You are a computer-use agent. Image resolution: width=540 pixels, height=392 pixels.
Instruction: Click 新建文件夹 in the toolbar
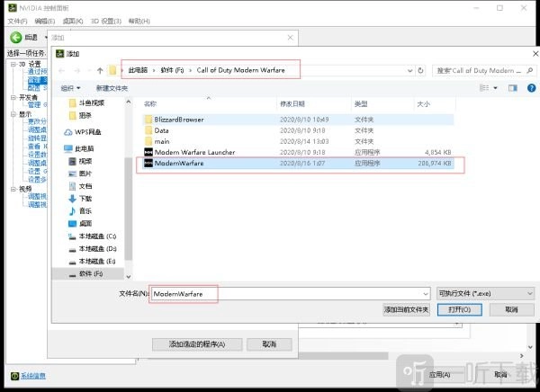(x=112, y=88)
